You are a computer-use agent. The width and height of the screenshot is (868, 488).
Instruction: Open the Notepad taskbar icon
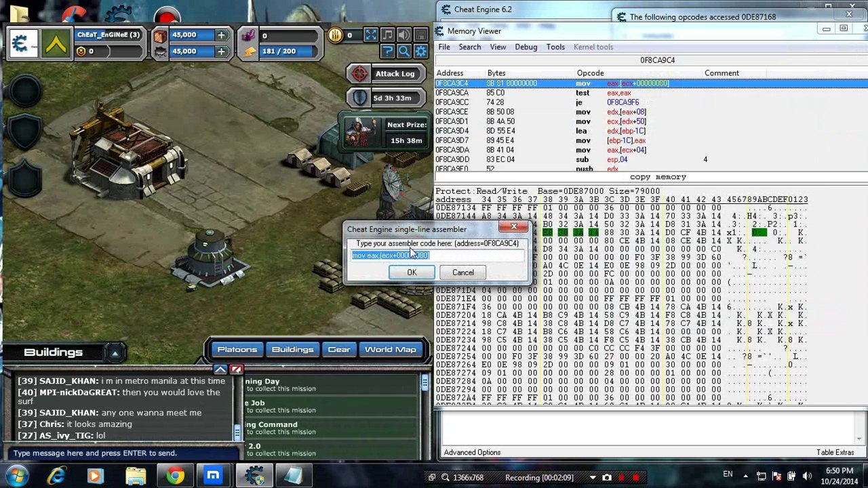click(292, 476)
